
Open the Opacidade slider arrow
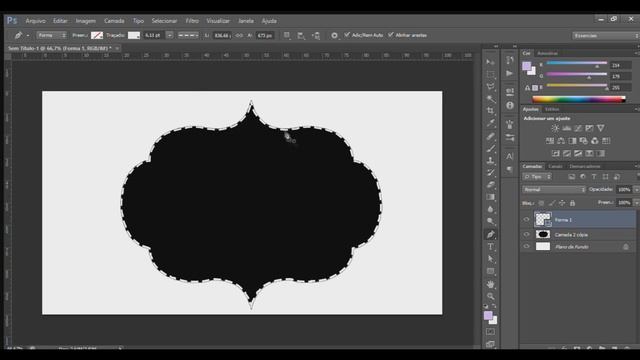636,189
